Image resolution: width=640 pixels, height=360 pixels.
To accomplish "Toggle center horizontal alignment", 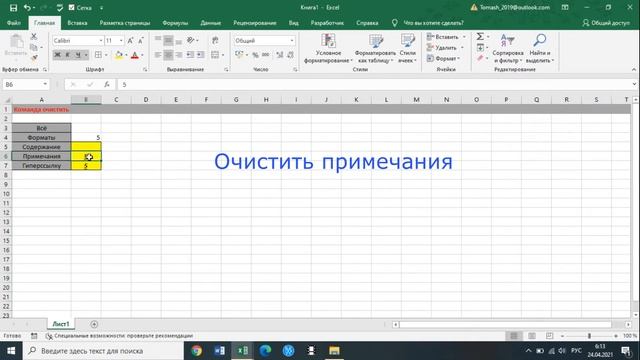I will pyautogui.click(x=168, y=55).
